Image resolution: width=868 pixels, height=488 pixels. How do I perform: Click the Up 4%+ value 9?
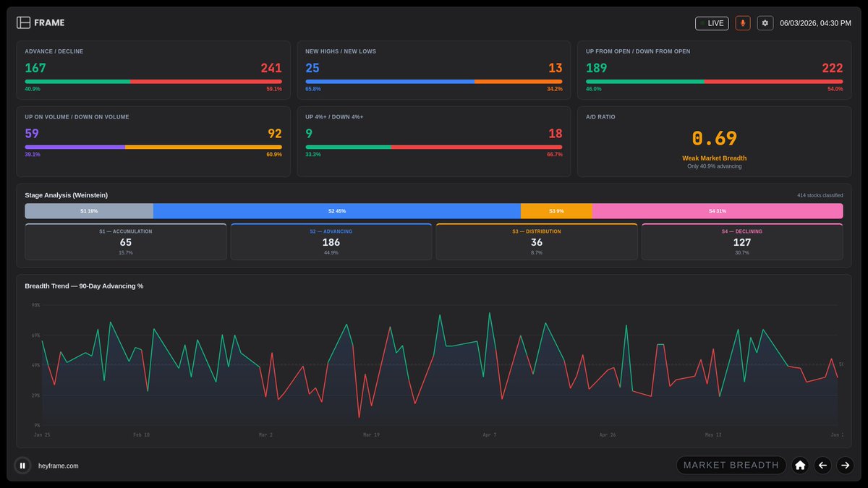point(309,133)
